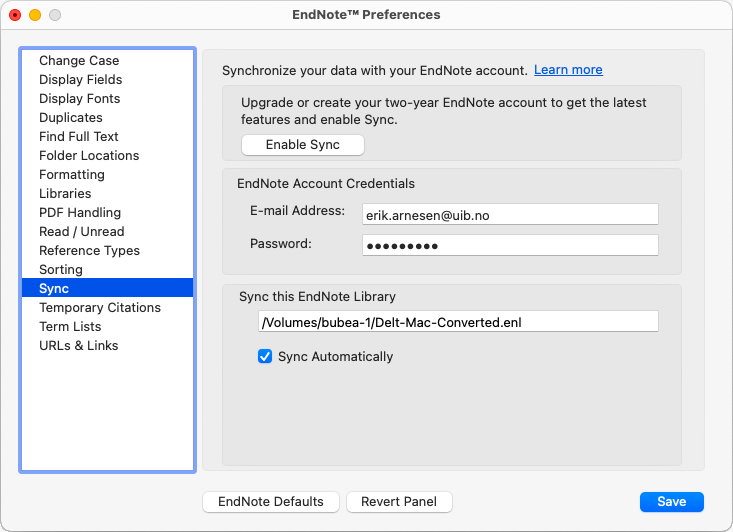733x532 pixels.
Task: Select the Duplicates preference panel
Action: 107,117
